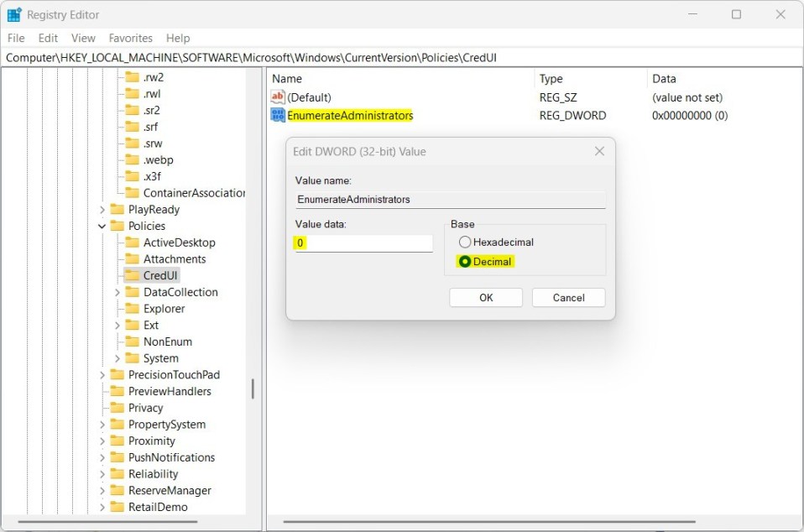Expand the Reliability tree node
The width and height of the screenshot is (804, 532).
pos(102,474)
